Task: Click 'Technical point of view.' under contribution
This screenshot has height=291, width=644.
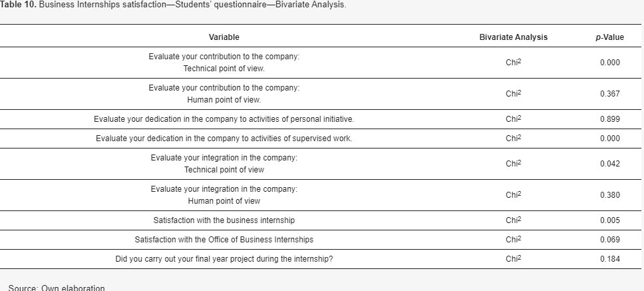Action: 224,69
